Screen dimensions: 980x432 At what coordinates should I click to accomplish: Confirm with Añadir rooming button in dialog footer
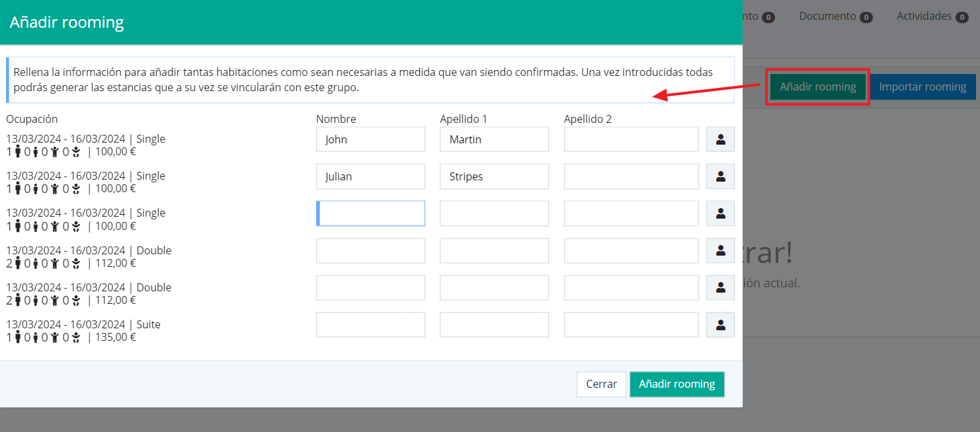pyautogui.click(x=676, y=384)
